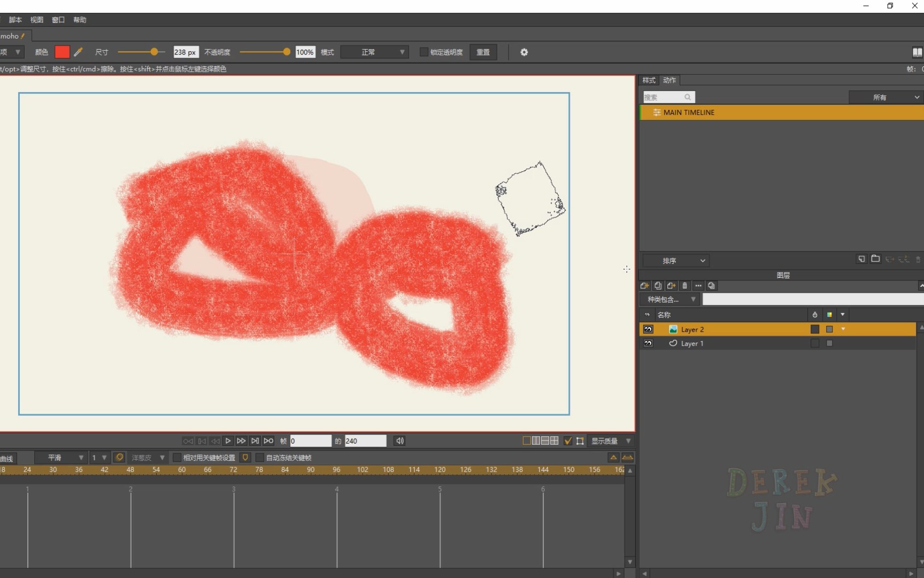Click the 重置 reset button
Screen dimensions: 924x578
[x=483, y=52]
